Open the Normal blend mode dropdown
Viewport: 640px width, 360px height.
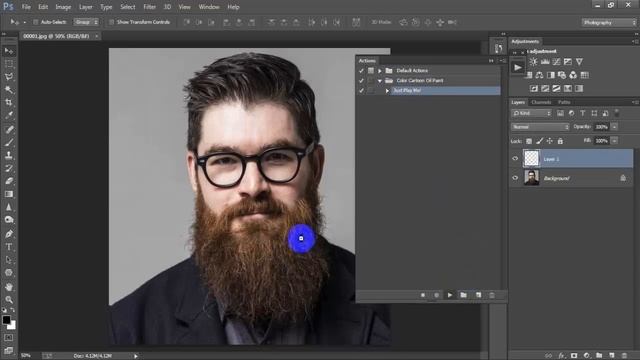540,127
